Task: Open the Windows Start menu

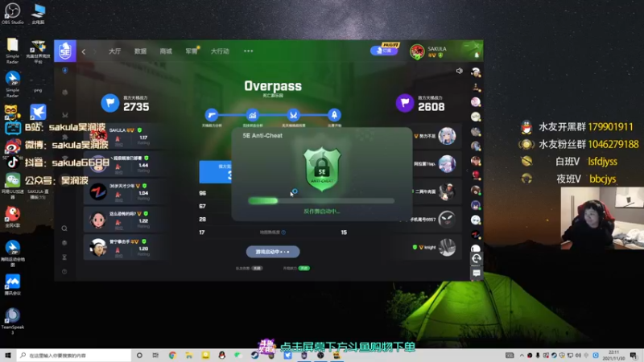Action: 8,356
